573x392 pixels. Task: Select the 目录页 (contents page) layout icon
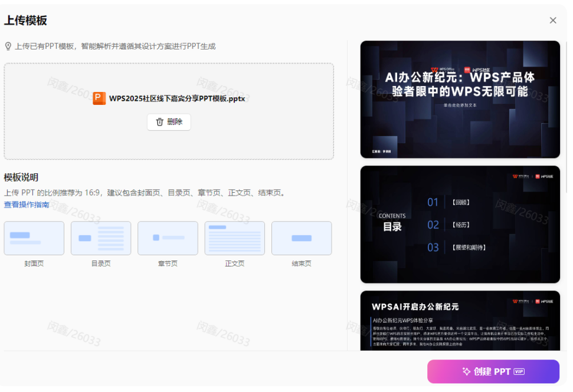(100, 238)
